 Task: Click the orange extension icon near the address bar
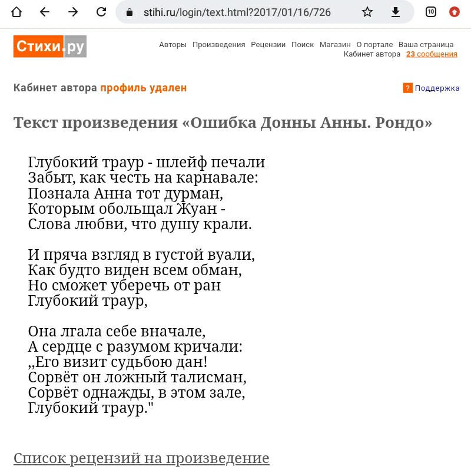pos(454,12)
